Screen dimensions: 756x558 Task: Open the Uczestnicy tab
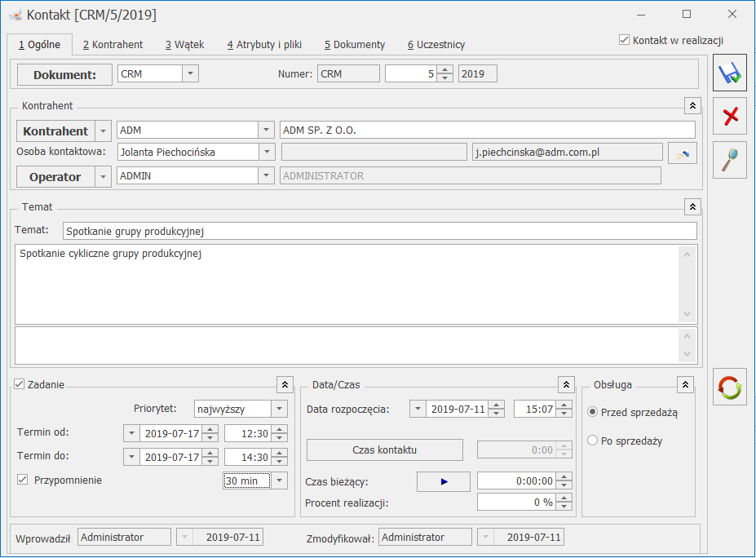pos(436,45)
